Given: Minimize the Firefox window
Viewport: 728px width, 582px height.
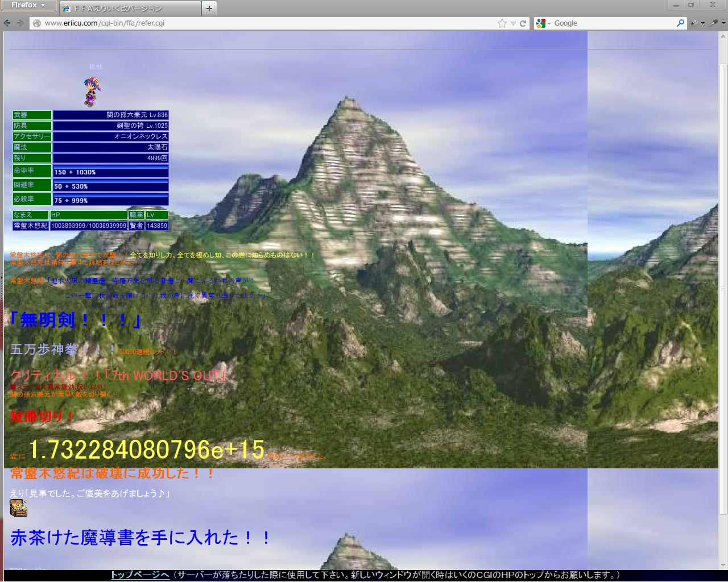Looking at the screenshot, I should pos(676,5).
